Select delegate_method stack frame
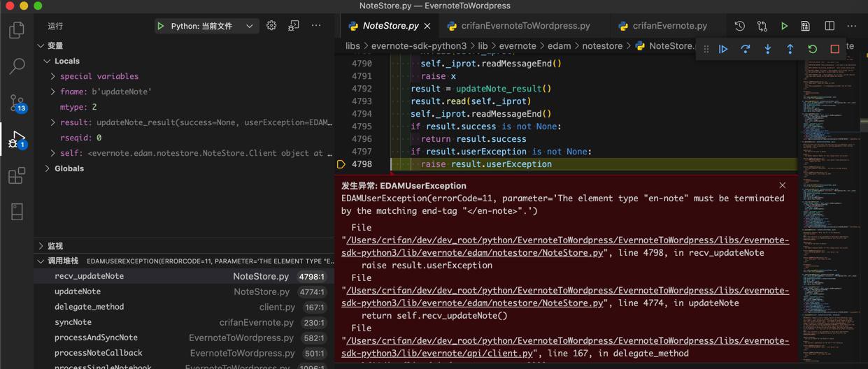This screenshot has width=868, height=369. [184, 307]
